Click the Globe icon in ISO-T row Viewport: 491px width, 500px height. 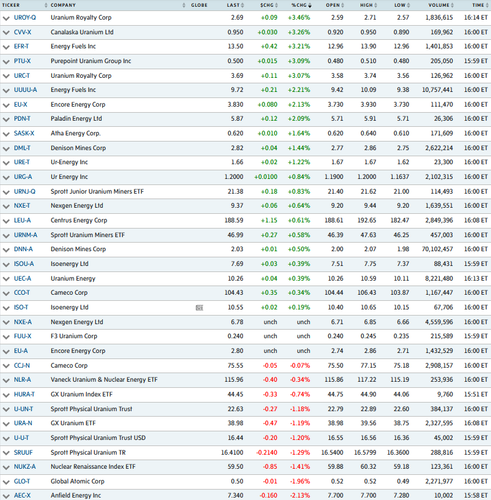(199, 308)
